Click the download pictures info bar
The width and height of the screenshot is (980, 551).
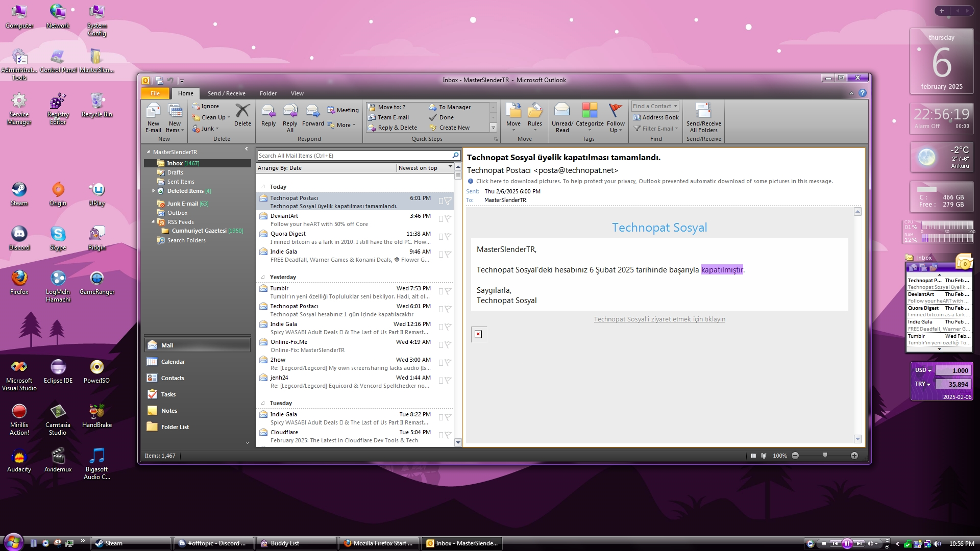[650, 181]
